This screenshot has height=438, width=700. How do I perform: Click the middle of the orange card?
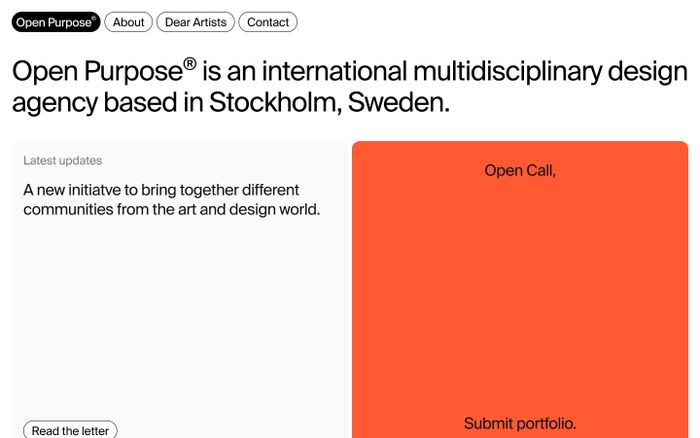click(520, 295)
